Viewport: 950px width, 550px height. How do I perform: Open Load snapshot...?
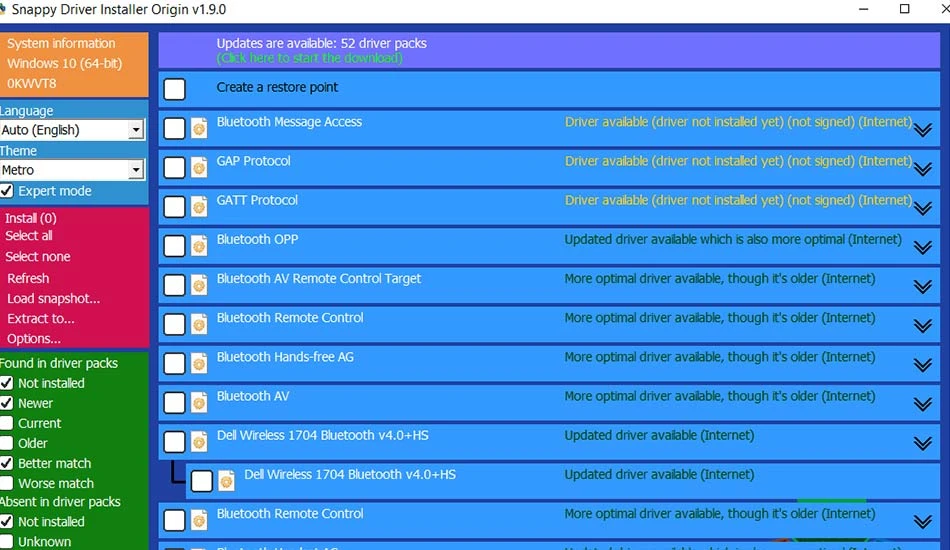pyautogui.click(x=53, y=299)
